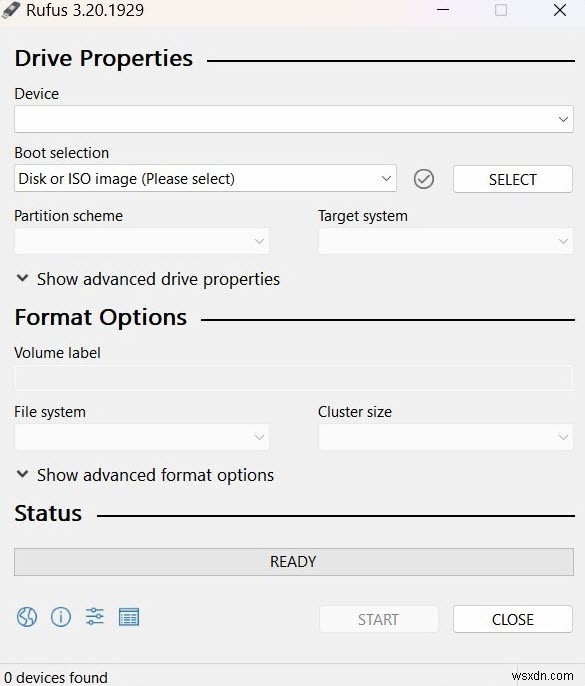The width and height of the screenshot is (585, 686).
Task: Click the 'Volume label' label text
Action: click(57, 353)
